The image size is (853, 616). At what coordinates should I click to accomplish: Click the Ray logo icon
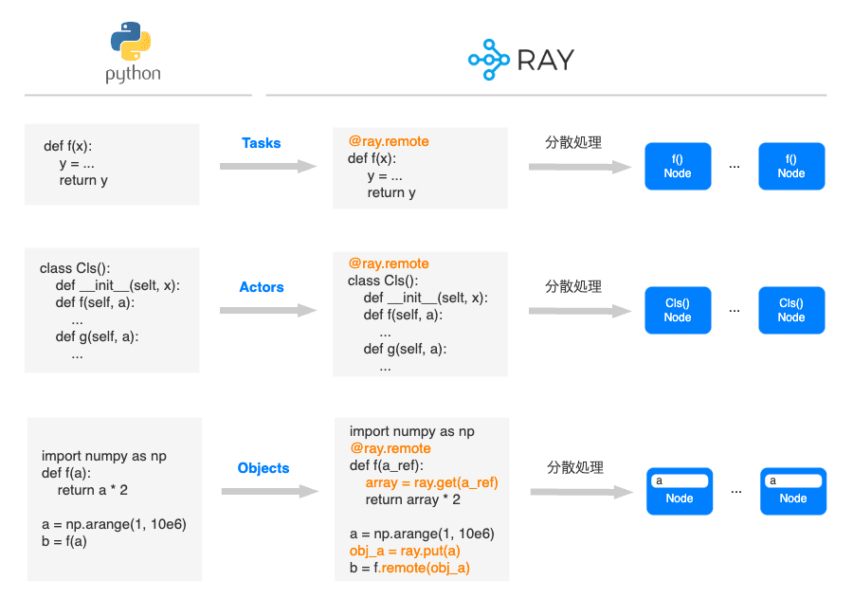coord(488,60)
